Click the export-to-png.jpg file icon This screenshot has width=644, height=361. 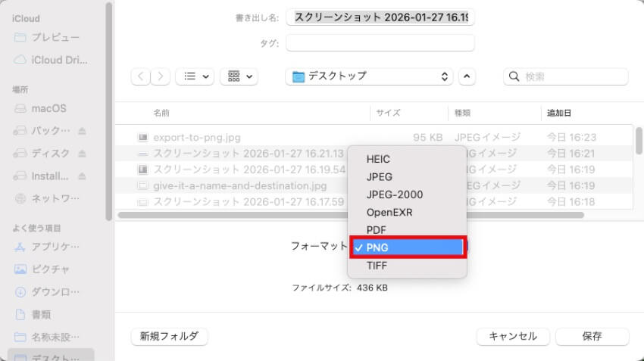(x=142, y=138)
